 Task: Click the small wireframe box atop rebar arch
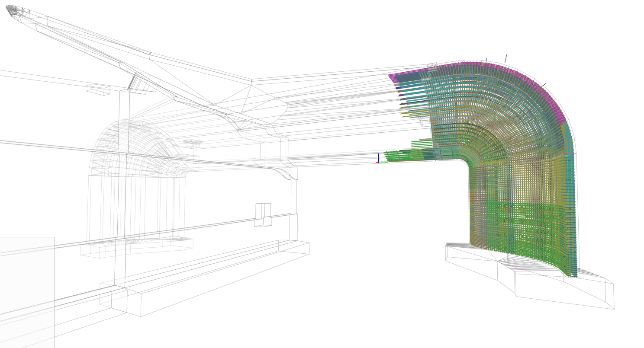pos(432,66)
